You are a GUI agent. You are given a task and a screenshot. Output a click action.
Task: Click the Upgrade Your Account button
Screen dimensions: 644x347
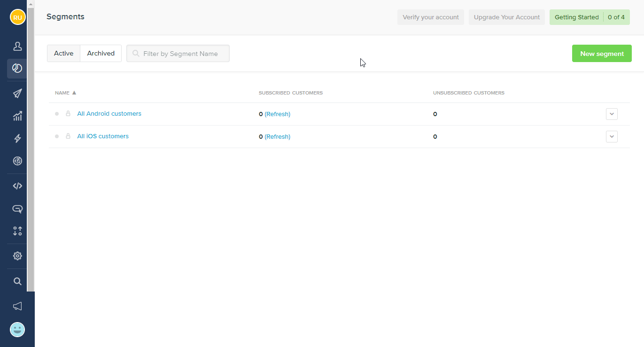pyautogui.click(x=507, y=17)
